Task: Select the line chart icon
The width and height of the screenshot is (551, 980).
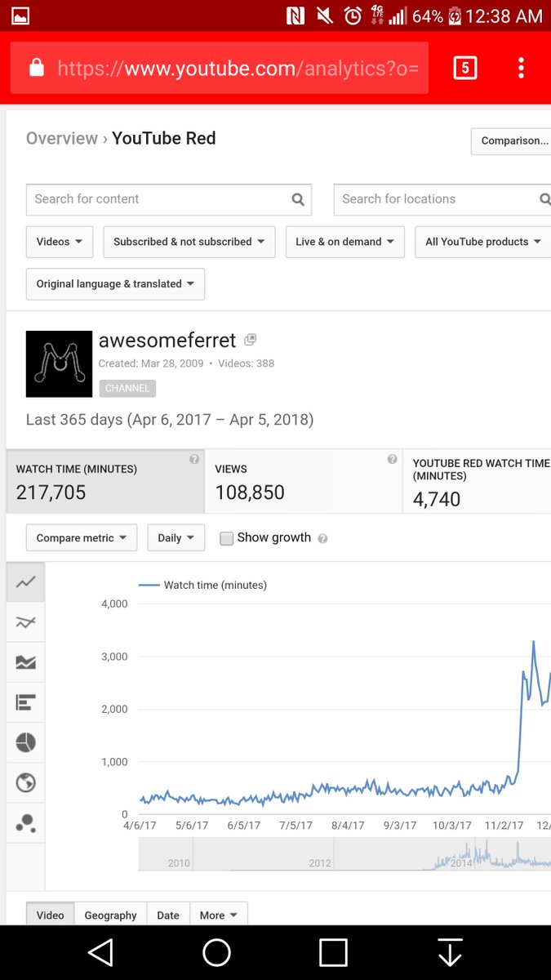Action: tap(25, 582)
